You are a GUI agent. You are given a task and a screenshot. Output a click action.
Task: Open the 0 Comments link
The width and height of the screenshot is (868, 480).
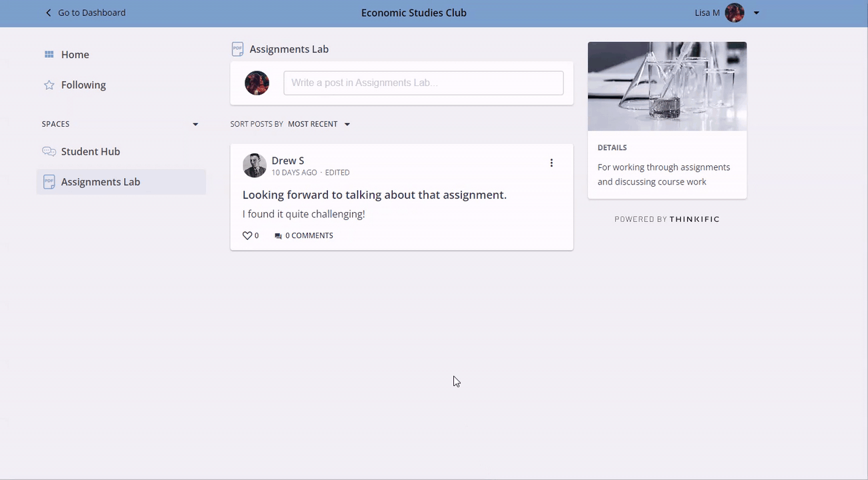pyautogui.click(x=309, y=235)
